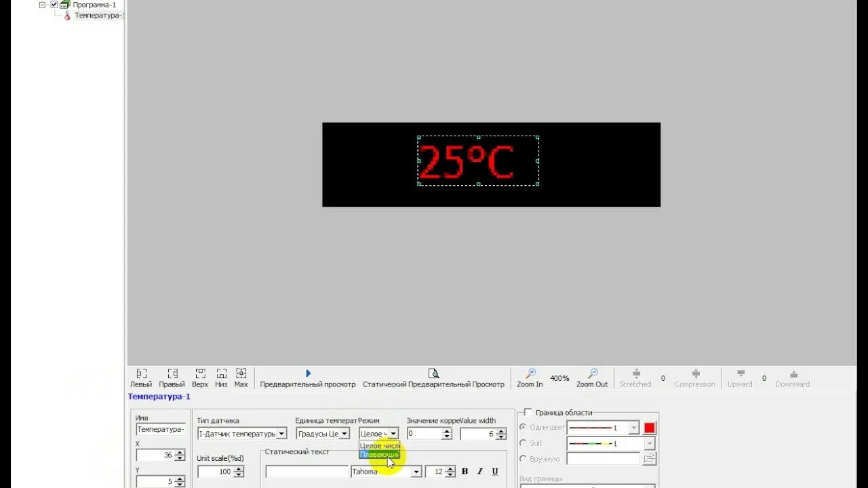
Task: Enable the Граница области checkbox
Action: coord(528,413)
